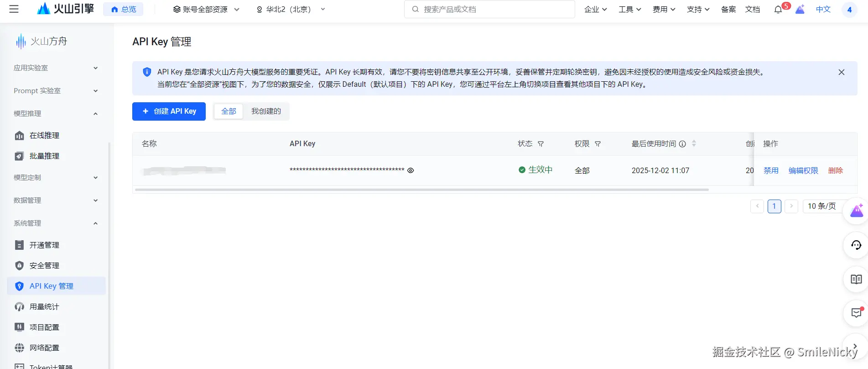Image resolution: width=868 pixels, height=369 pixels.
Task: Focus the 搜索产品或文档 search field
Action: click(x=489, y=9)
